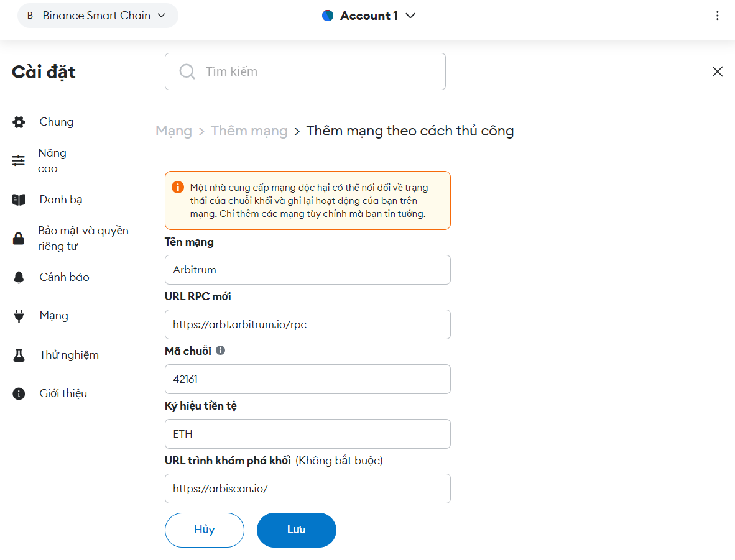This screenshot has height=560, width=735.
Task: Navigate to Thêm mạng breadcrumb
Action: pyautogui.click(x=249, y=131)
